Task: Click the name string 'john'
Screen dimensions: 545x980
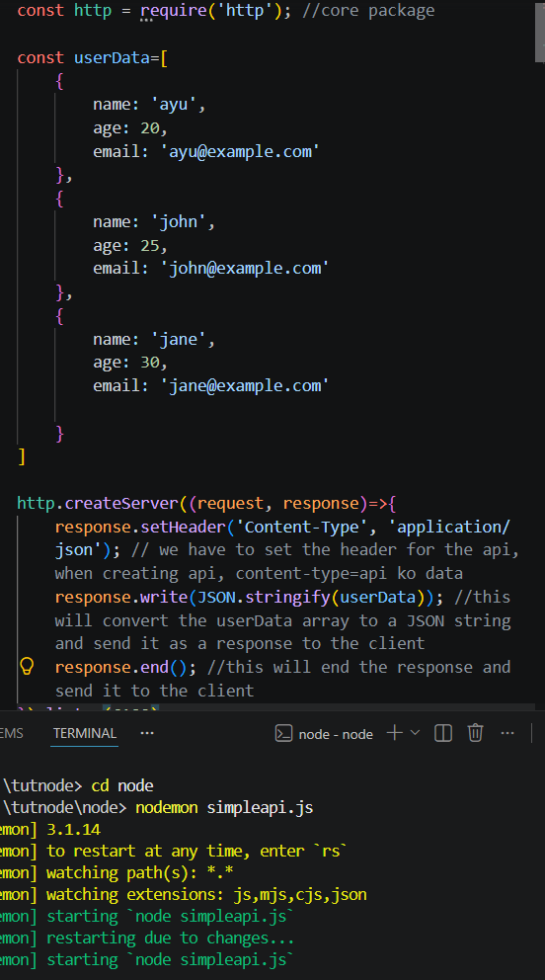Action: (179, 222)
